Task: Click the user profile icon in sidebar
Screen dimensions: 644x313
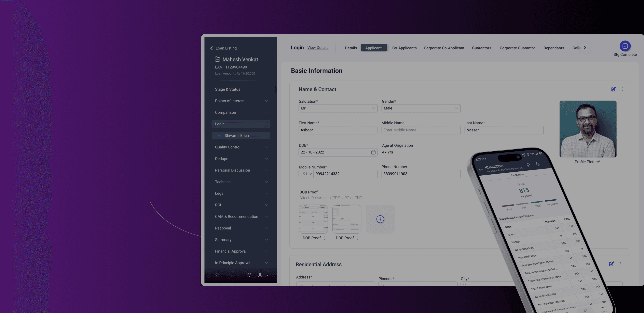Action: click(260, 275)
